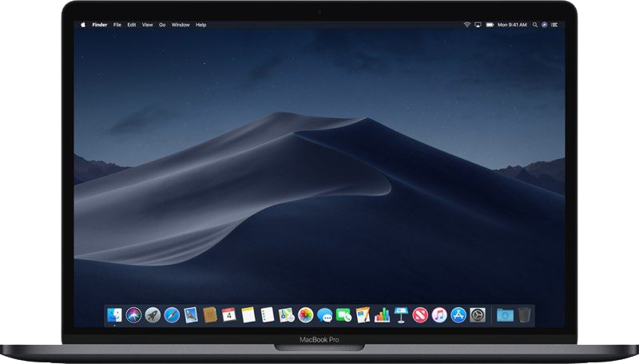
Task: Open Notification Center list icon
Action: point(554,25)
